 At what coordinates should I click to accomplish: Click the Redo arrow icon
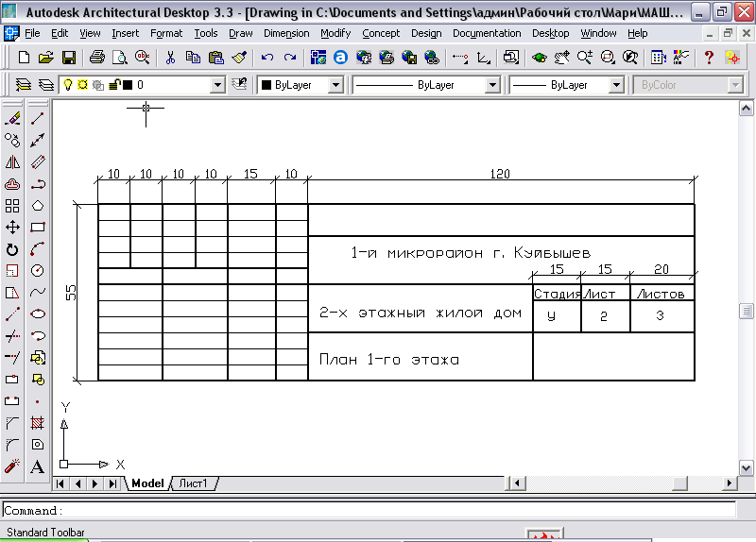point(290,58)
